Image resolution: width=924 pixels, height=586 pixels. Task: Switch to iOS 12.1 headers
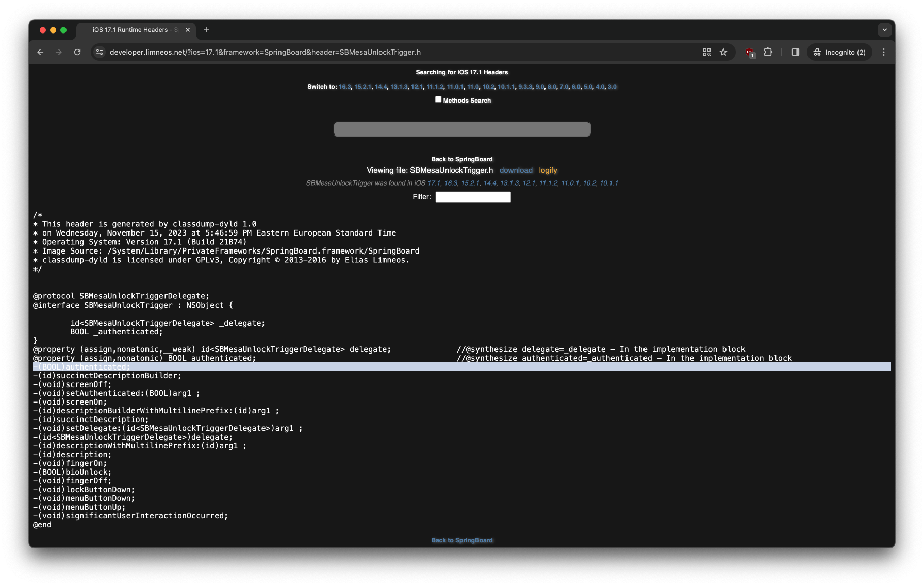417,87
